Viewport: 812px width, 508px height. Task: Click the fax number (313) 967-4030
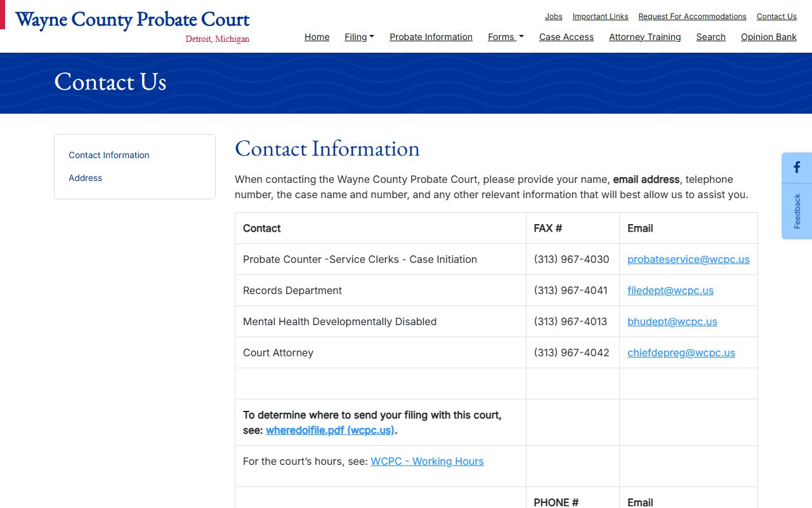[x=572, y=259]
